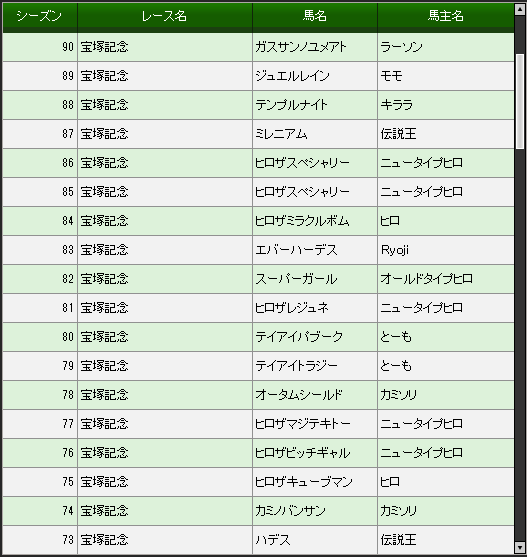527x557 pixels.
Task: Select owner name ラーソン
Action: click(401, 47)
